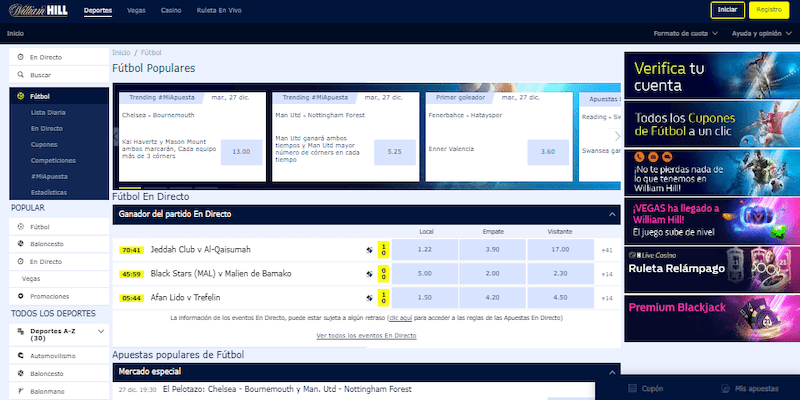800x400 pixels.
Task: Bet Visitante 17.00 on Al-Qaisumah
Action: click(x=560, y=249)
